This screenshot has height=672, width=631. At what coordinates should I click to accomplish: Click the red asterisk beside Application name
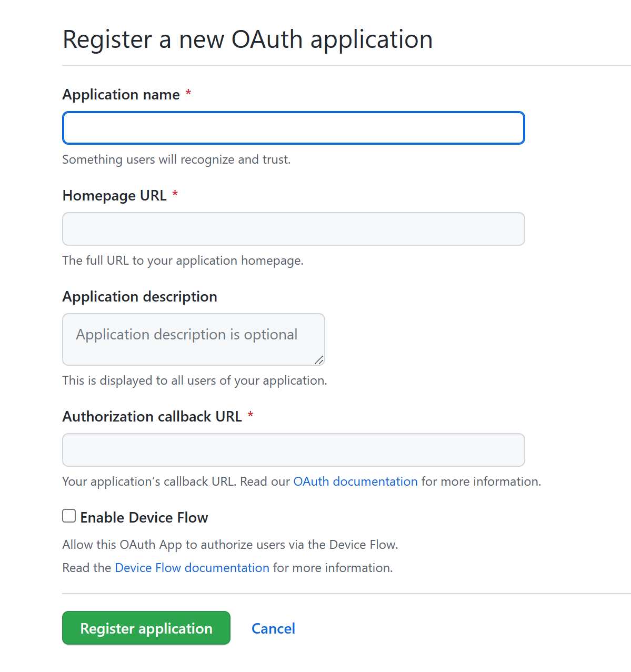click(188, 94)
